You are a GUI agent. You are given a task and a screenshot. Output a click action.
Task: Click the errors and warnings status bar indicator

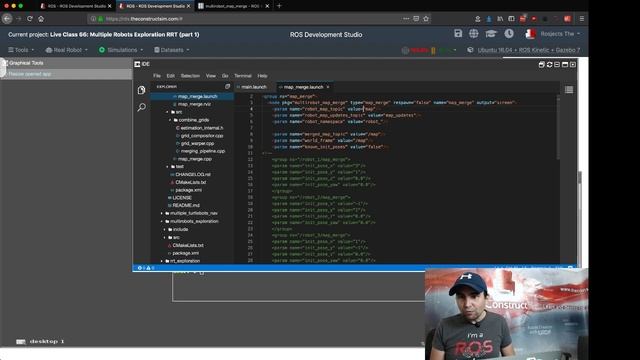[146, 268]
